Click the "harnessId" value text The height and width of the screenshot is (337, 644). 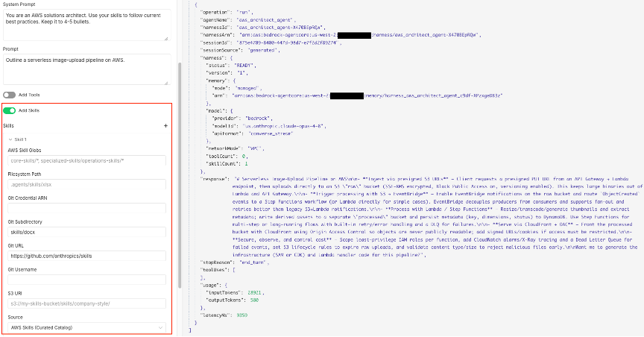pos(280,28)
